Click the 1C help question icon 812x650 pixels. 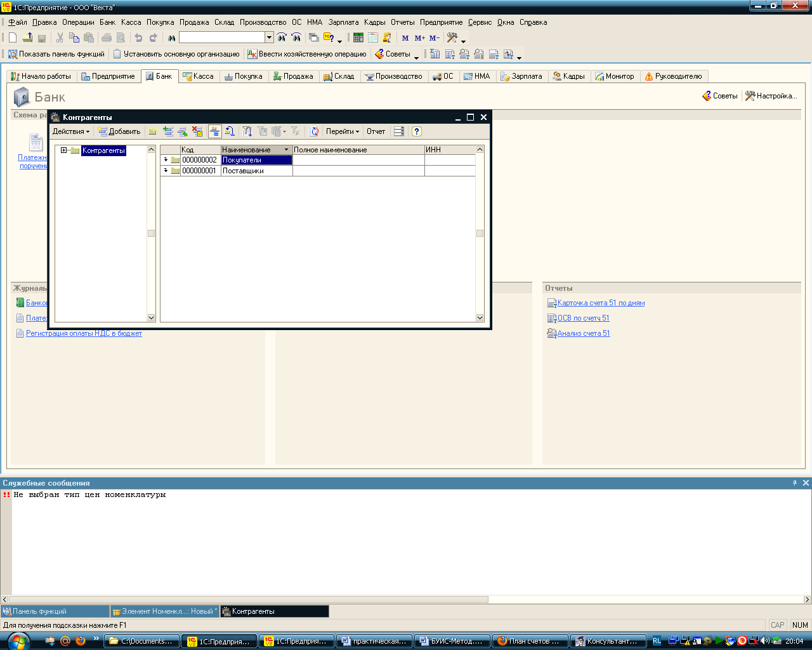point(329,38)
